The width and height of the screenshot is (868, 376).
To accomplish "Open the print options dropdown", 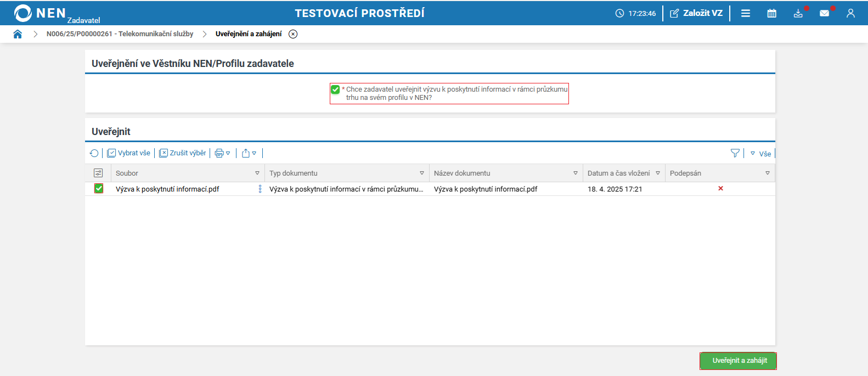I will coord(222,153).
